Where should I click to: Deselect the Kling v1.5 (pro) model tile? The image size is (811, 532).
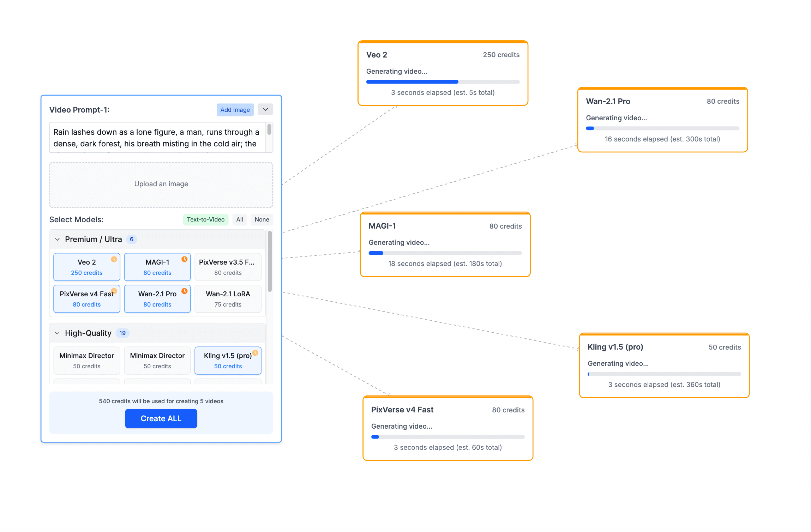pyautogui.click(x=228, y=361)
